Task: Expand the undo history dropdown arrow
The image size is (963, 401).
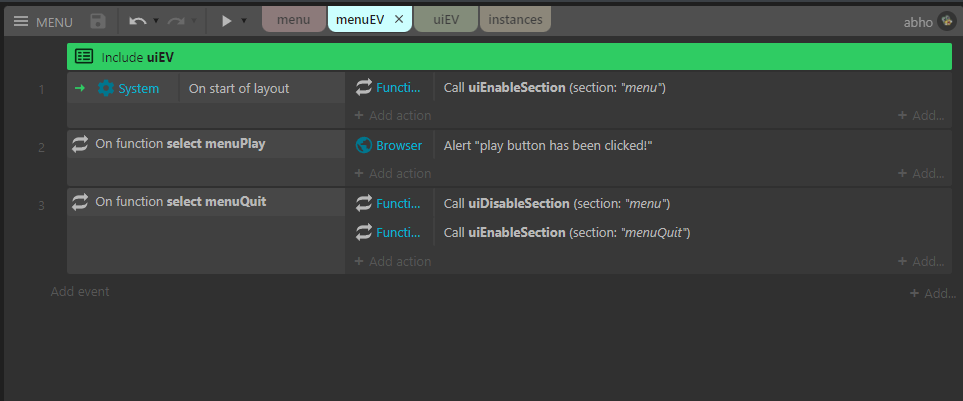Action: tap(156, 21)
